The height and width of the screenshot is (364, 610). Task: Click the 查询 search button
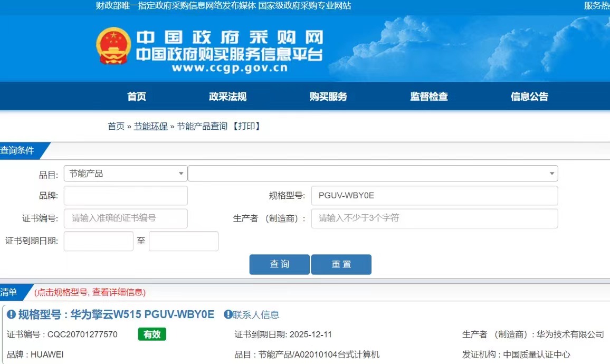click(x=279, y=264)
